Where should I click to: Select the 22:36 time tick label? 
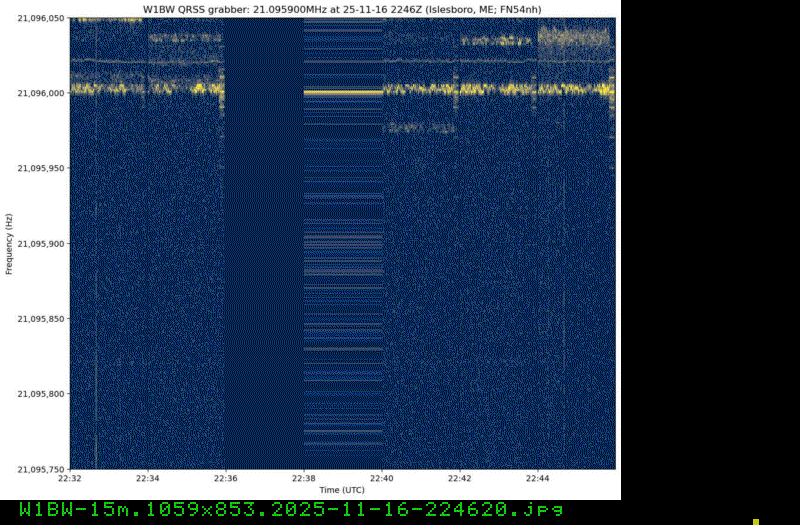click(x=226, y=478)
